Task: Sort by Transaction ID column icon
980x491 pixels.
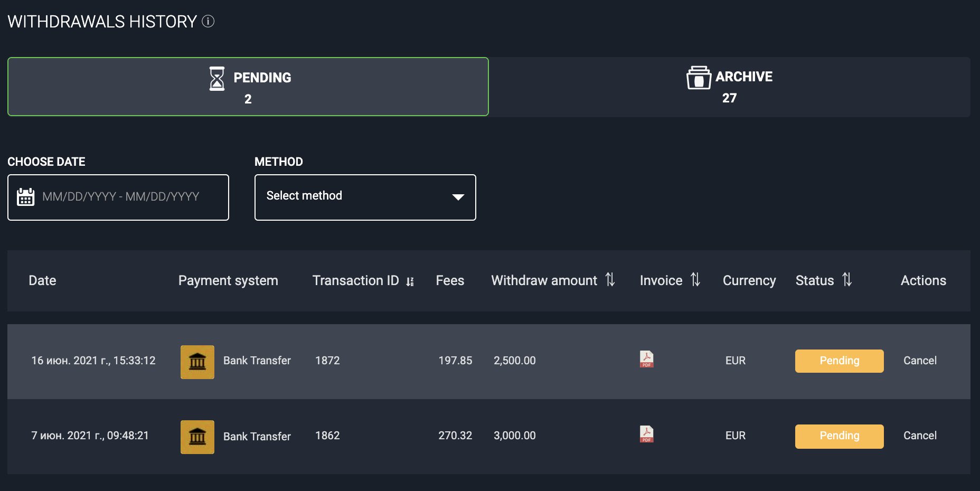Action: pyautogui.click(x=410, y=281)
